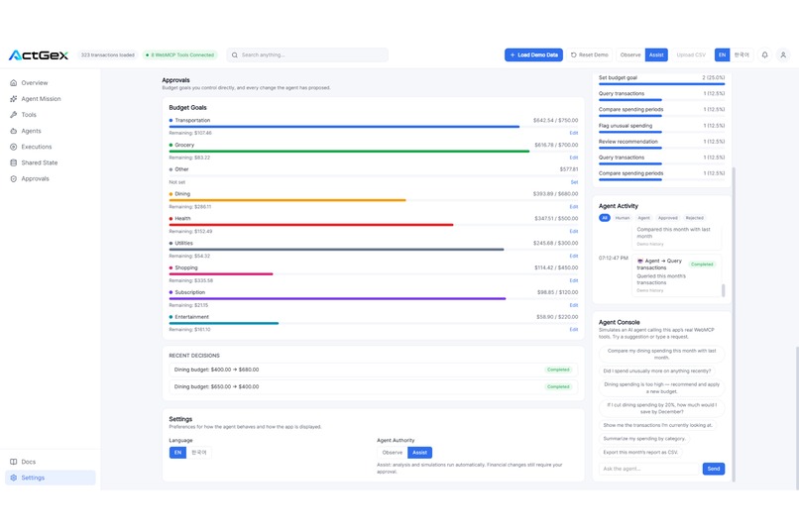Select EN language in the top bar
The width and height of the screenshot is (799, 532).
point(722,54)
